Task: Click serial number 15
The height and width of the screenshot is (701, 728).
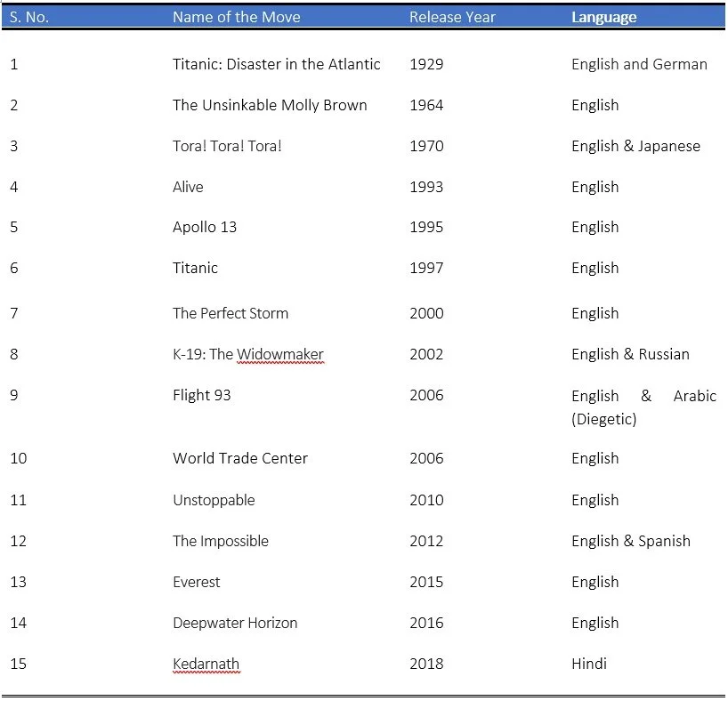Action: click(x=18, y=664)
